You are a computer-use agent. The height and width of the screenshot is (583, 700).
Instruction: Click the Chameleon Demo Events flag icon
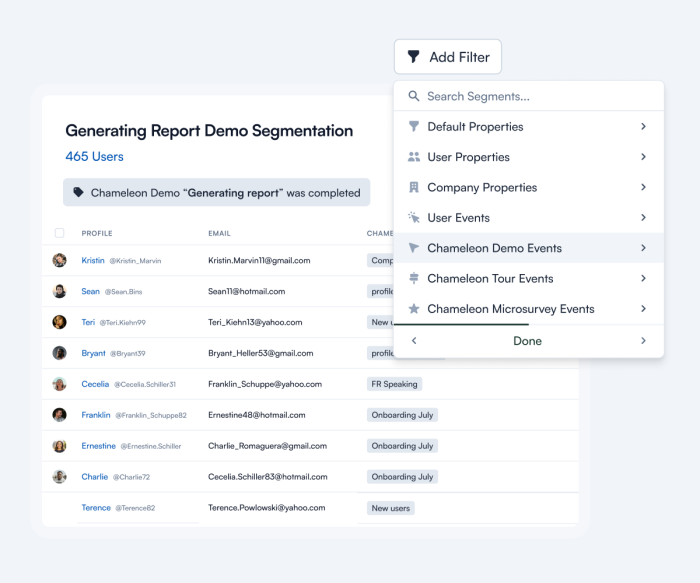click(x=414, y=248)
